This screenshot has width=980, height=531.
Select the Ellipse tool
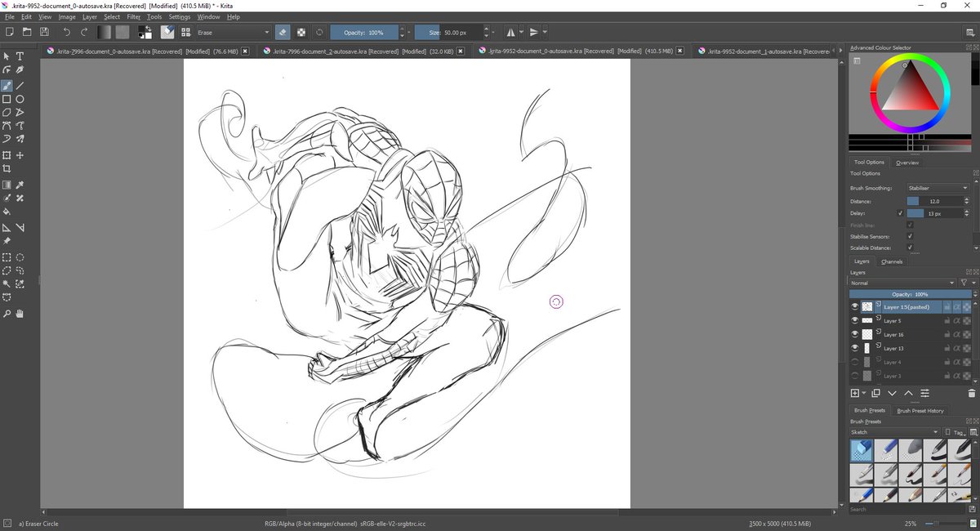[20, 99]
